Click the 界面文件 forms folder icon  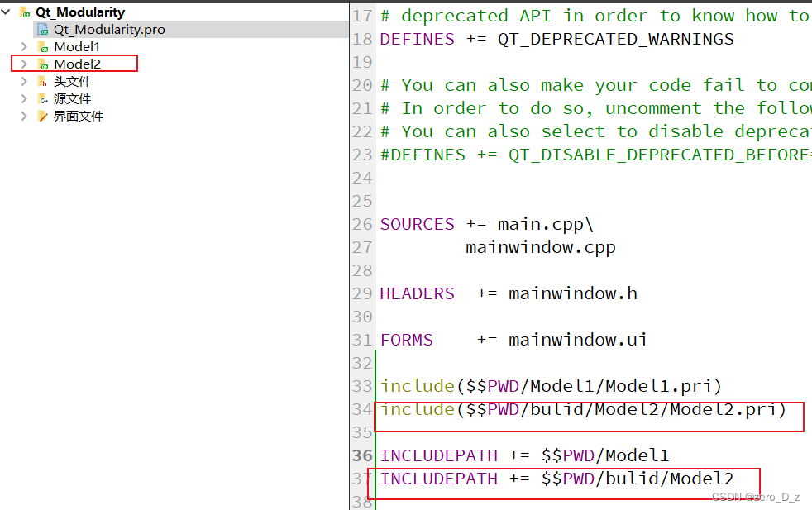(x=42, y=116)
